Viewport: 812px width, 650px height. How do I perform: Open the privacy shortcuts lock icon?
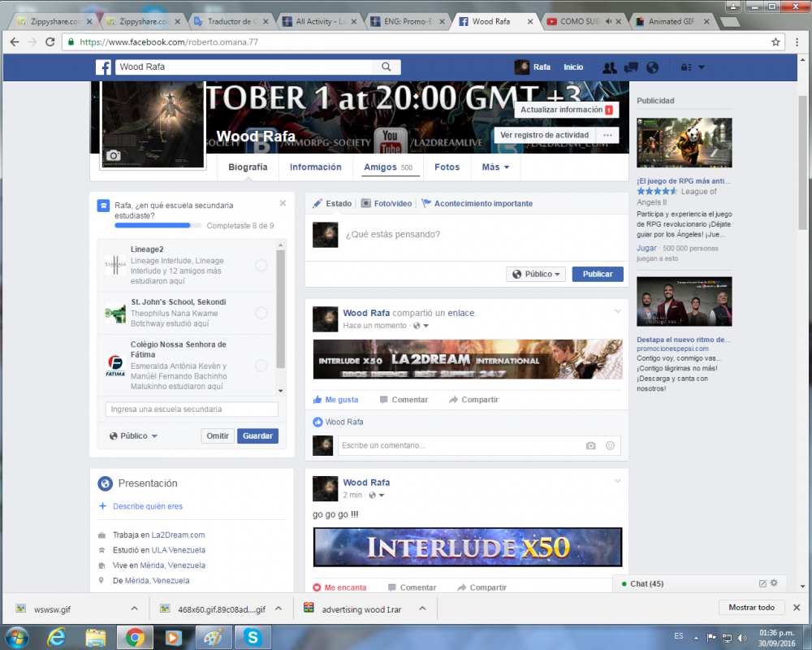click(x=686, y=67)
